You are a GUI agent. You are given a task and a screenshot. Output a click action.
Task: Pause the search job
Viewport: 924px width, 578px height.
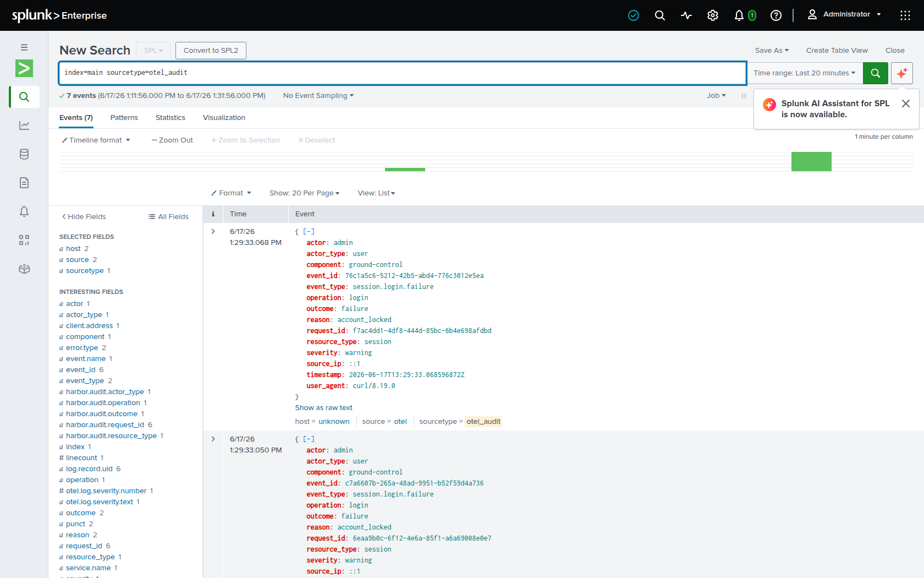744,96
